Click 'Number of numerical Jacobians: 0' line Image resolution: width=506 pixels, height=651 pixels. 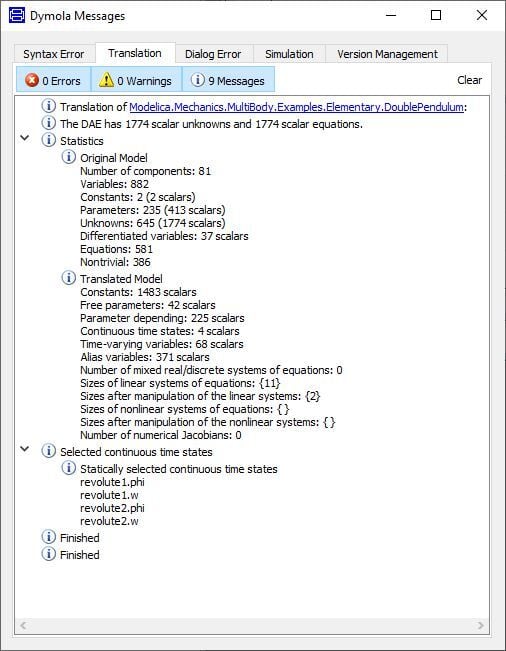(x=161, y=435)
